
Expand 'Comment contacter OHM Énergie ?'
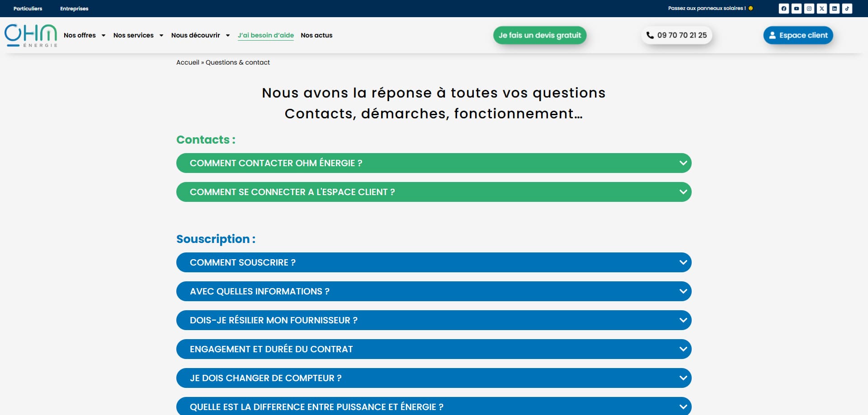tap(434, 163)
